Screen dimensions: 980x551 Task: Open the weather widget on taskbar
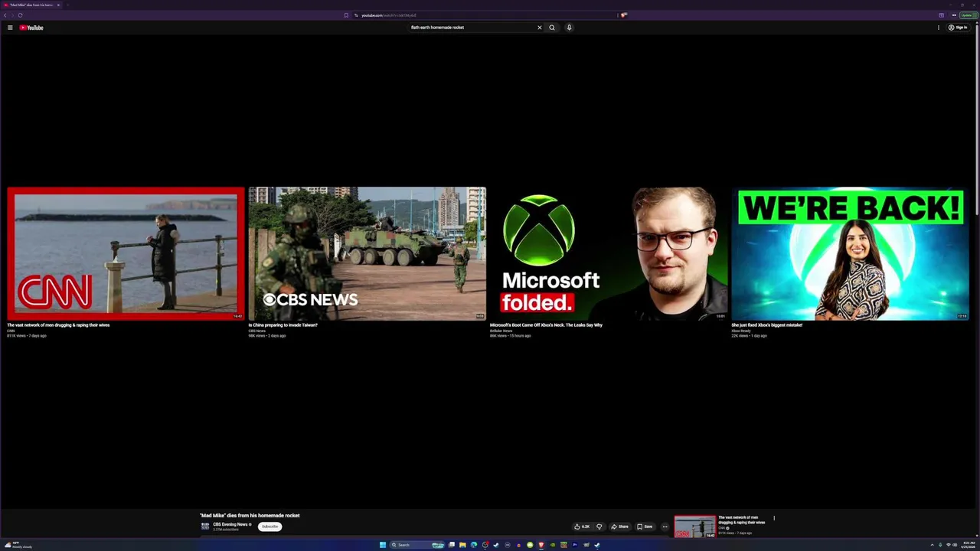[x=18, y=545]
